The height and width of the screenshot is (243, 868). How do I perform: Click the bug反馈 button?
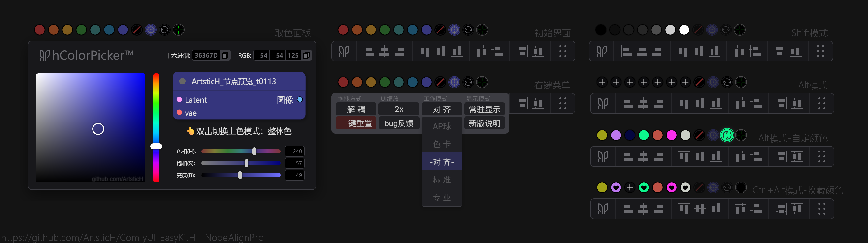(x=399, y=123)
